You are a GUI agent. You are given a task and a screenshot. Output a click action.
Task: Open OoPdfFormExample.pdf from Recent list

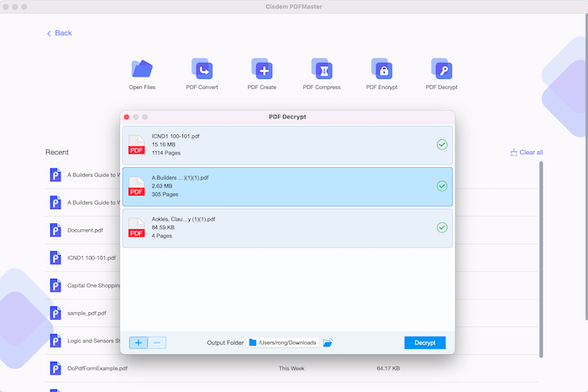click(x=97, y=368)
